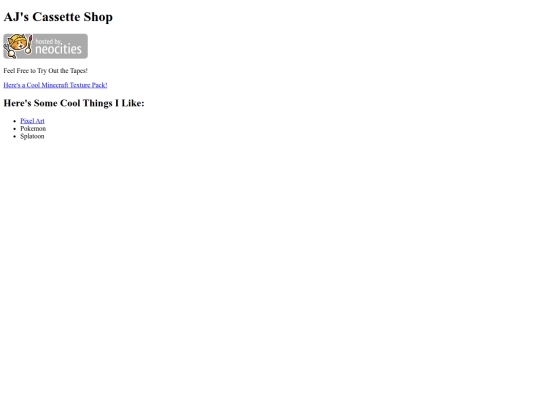Click the bullet point beside Splatoon
The height and width of the screenshot is (405, 540).
tap(14, 137)
